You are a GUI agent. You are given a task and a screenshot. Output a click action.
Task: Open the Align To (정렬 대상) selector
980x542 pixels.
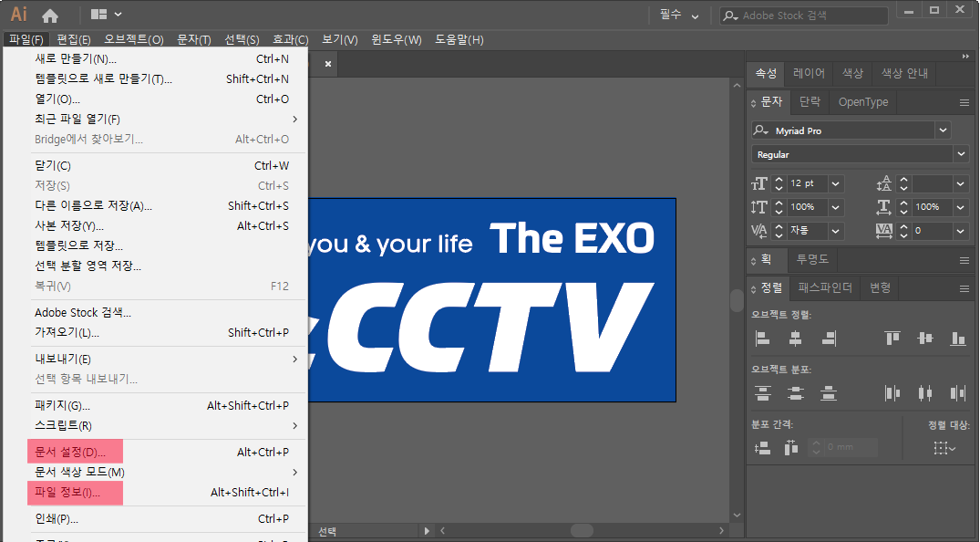click(944, 447)
